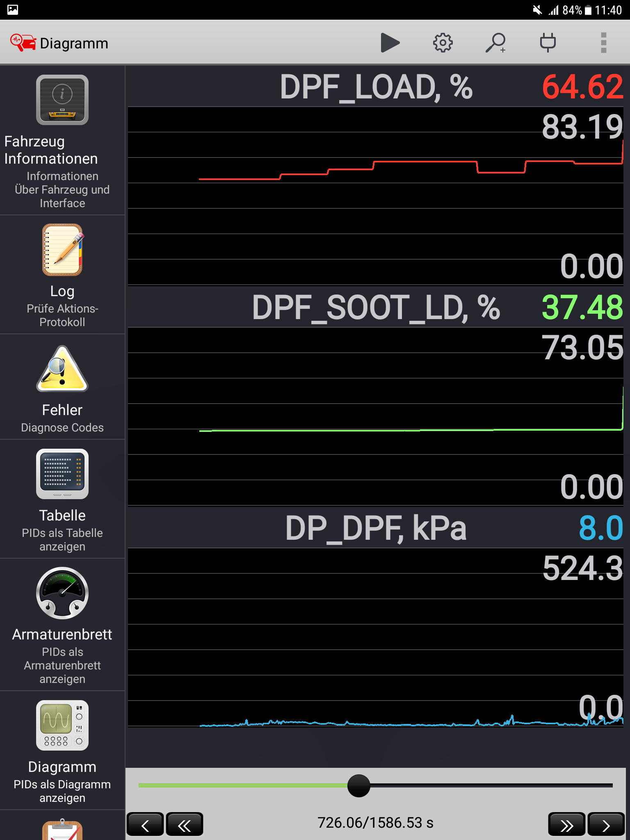Fast forward with double right arrow button
Image resolution: width=630 pixels, height=840 pixels.
[566, 824]
